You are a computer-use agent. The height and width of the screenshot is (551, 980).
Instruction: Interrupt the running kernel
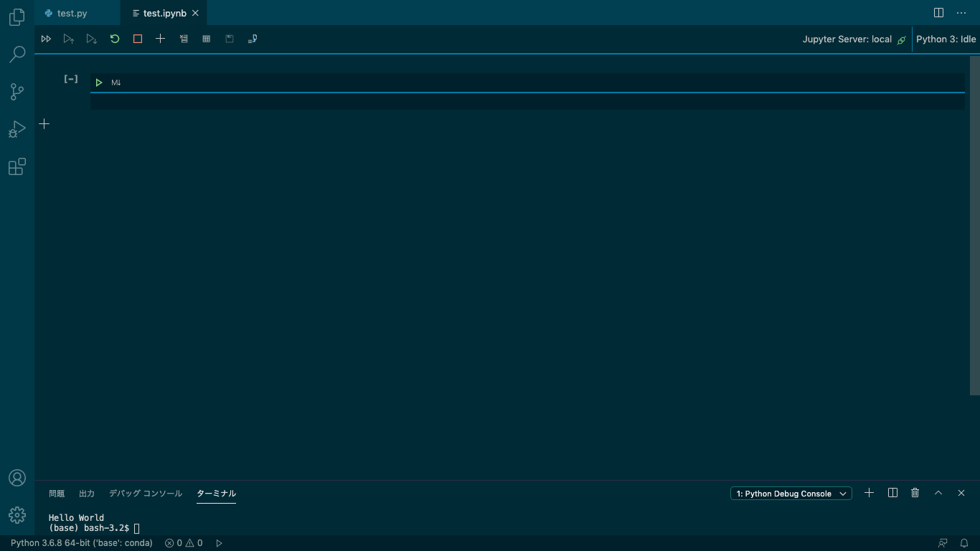point(137,39)
